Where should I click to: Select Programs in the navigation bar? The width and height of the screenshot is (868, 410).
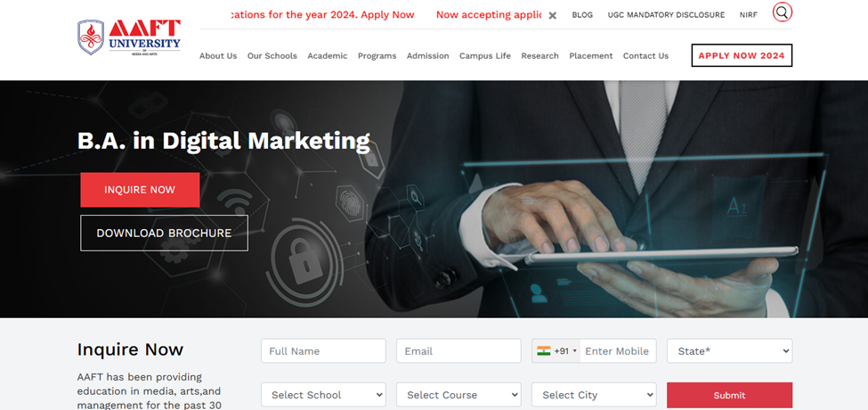(x=377, y=55)
